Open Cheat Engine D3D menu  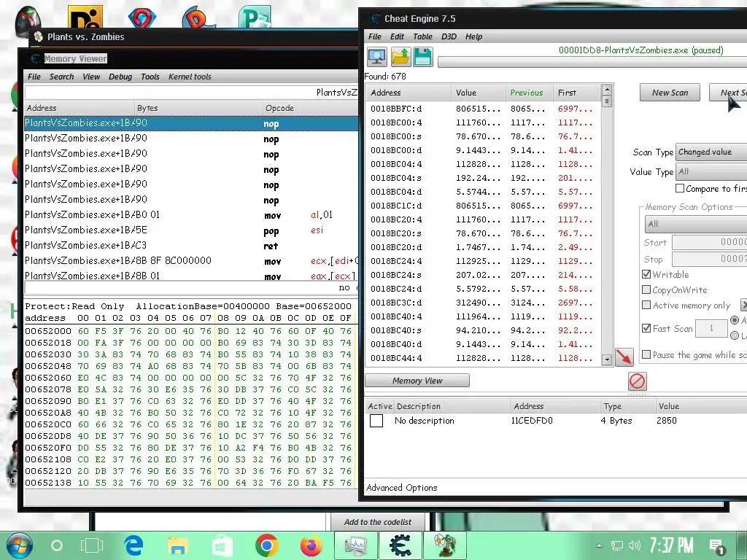pos(449,36)
